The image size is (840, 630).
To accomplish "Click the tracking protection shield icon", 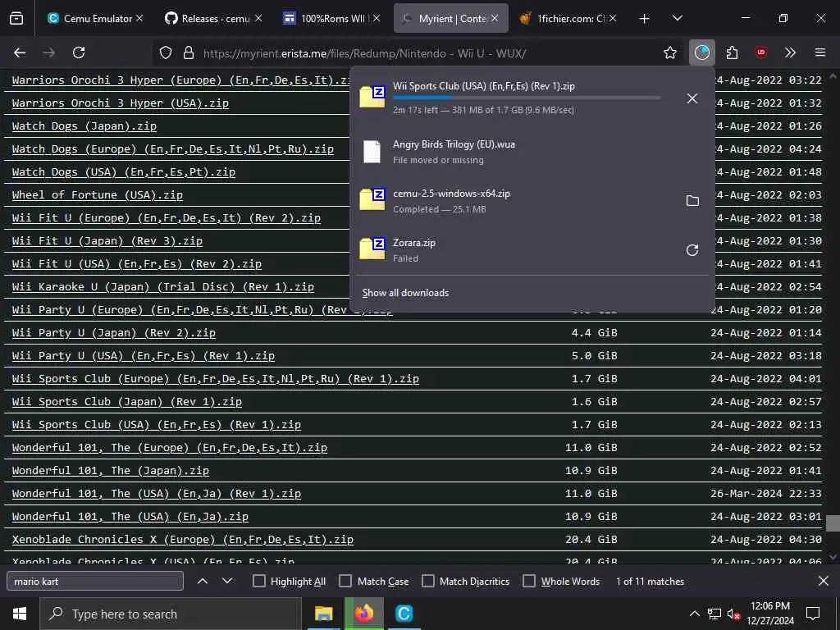I will click(166, 52).
